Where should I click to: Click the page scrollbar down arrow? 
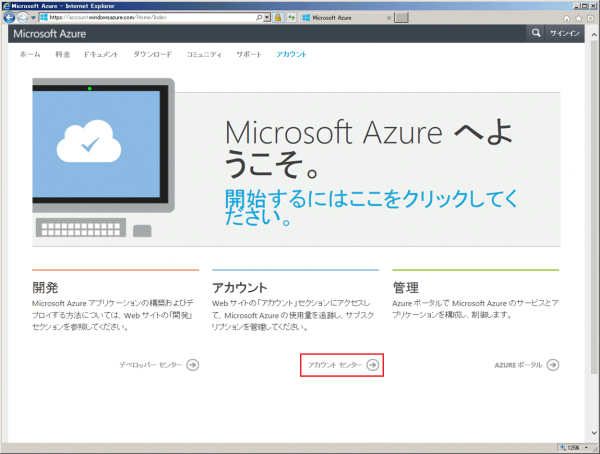[x=594, y=433]
